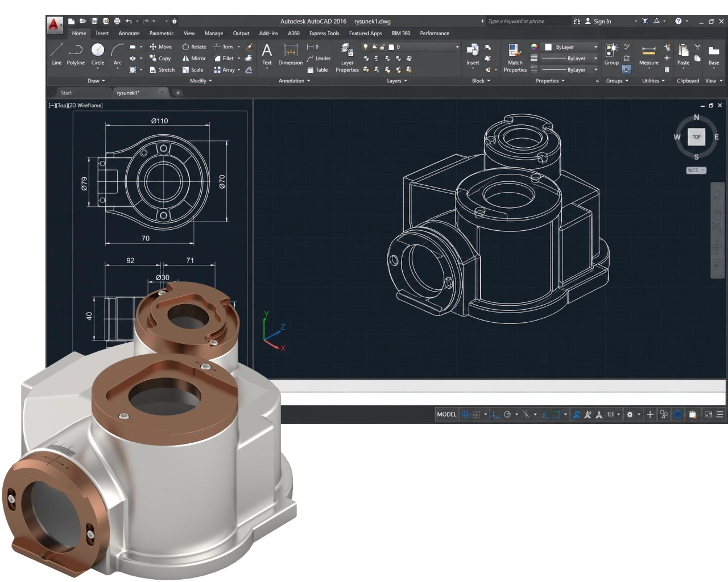The width and height of the screenshot is (728, 582).
Task: Insert a Table annotation
Action: (x=317, y=70)
